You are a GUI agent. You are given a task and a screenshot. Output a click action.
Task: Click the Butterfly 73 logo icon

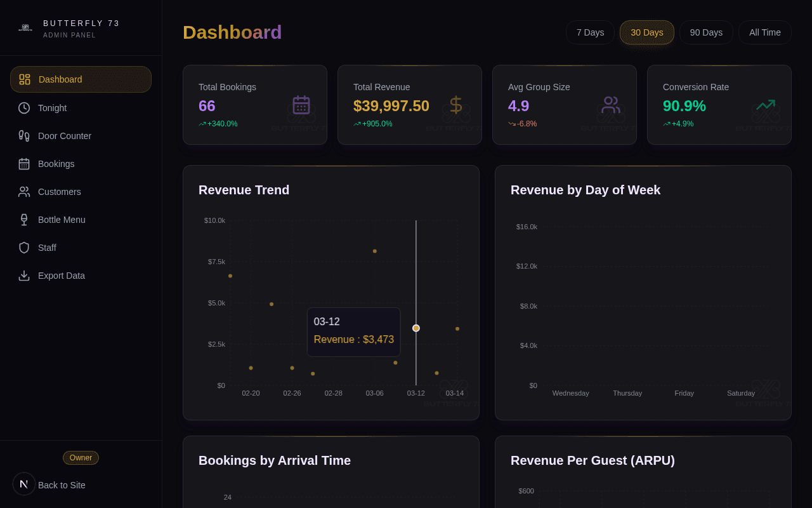click(25, 28)
